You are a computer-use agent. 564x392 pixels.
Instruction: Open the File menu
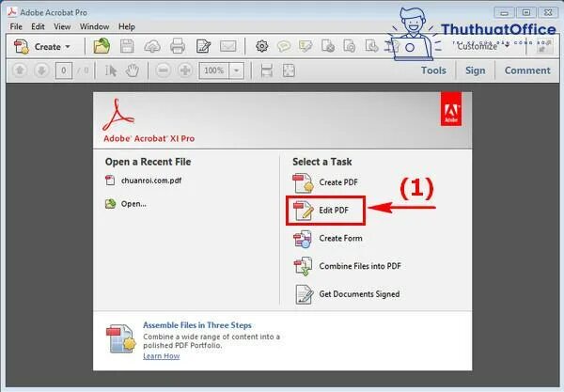(x=16, y=26)
